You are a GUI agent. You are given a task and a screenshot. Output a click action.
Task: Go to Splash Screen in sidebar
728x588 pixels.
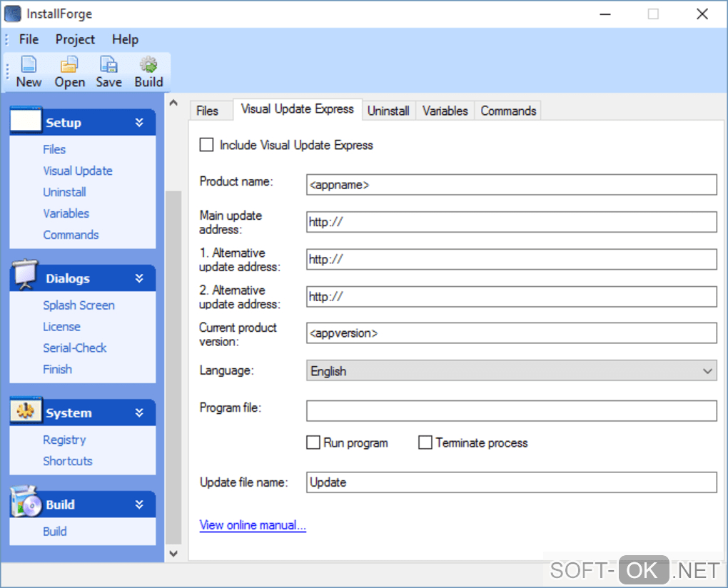coord(79,305)
